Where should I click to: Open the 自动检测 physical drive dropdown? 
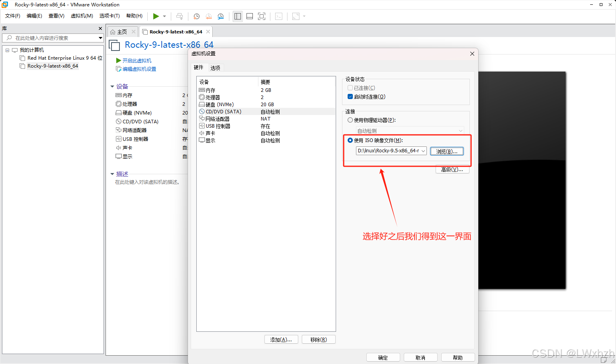(410, 131)
